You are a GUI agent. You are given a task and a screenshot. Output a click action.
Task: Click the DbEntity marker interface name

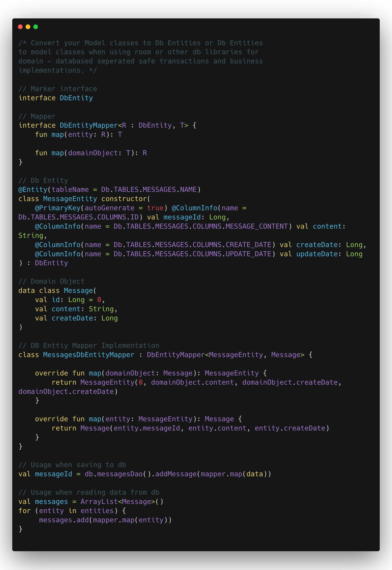(76, 98)
